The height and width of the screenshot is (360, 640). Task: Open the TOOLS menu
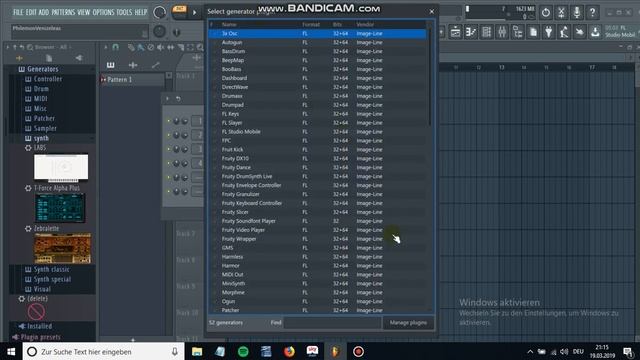pos(124,12)
